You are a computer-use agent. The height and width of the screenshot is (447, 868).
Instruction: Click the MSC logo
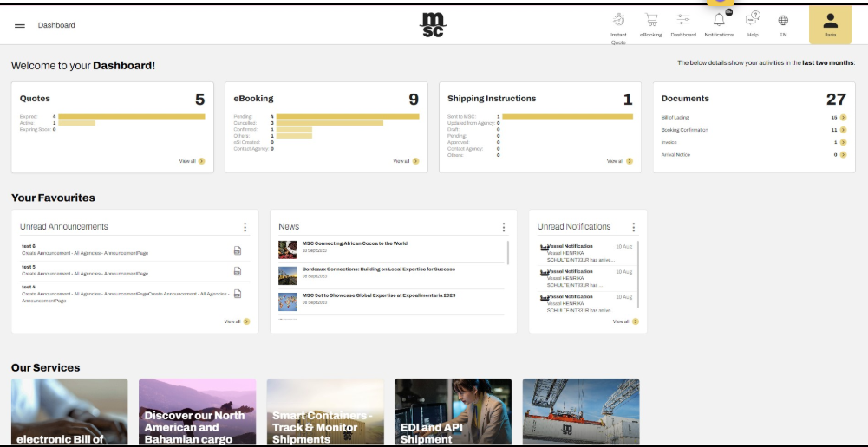(433, 25)
